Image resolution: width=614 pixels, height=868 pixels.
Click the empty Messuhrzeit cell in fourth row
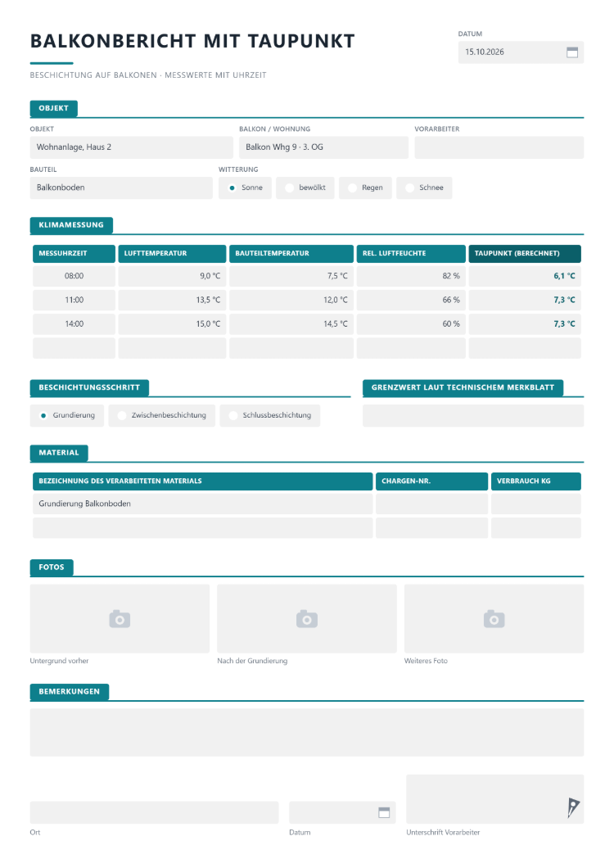point(74,348)
